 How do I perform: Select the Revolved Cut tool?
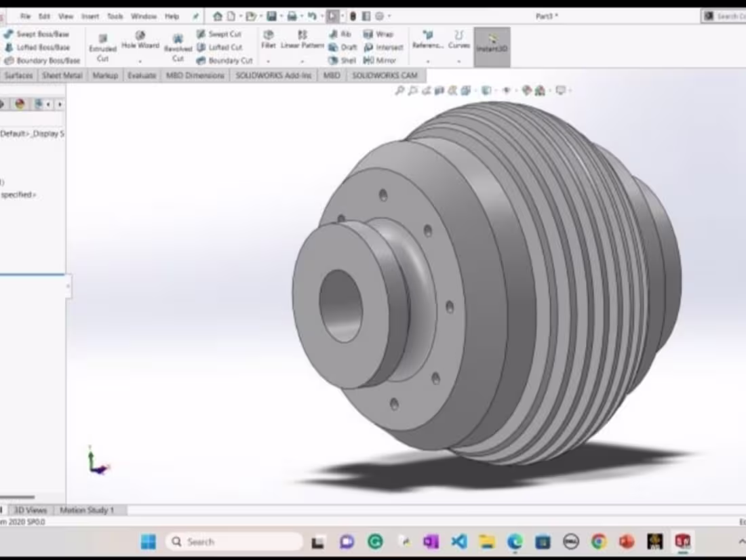click(x=178, y=46)
